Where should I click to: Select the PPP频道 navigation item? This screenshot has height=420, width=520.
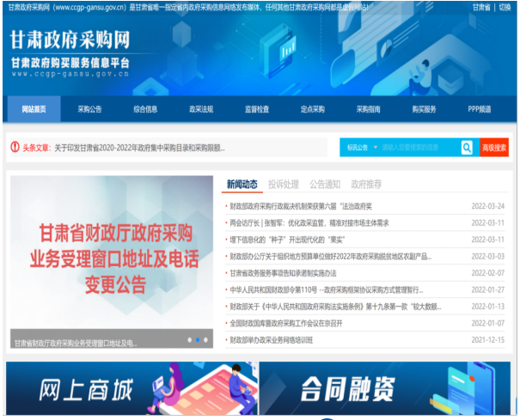(x=480, y=109)
